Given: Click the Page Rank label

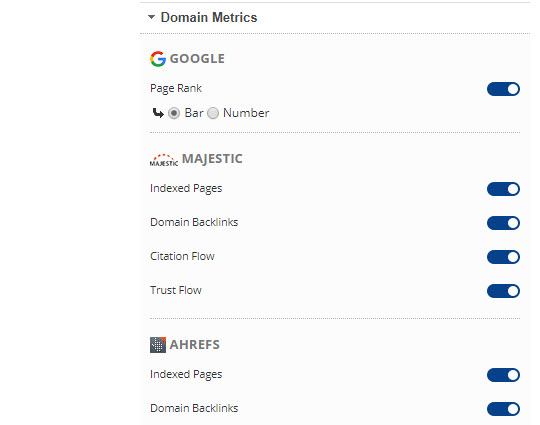Looking at the screenshot, I should pyautogui.click(x=176, y=89).
